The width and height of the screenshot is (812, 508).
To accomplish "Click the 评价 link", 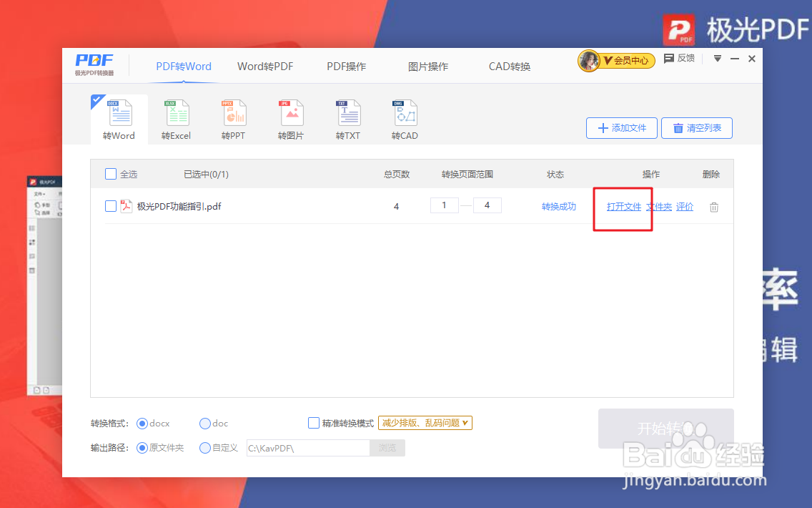I will point(685,206).
